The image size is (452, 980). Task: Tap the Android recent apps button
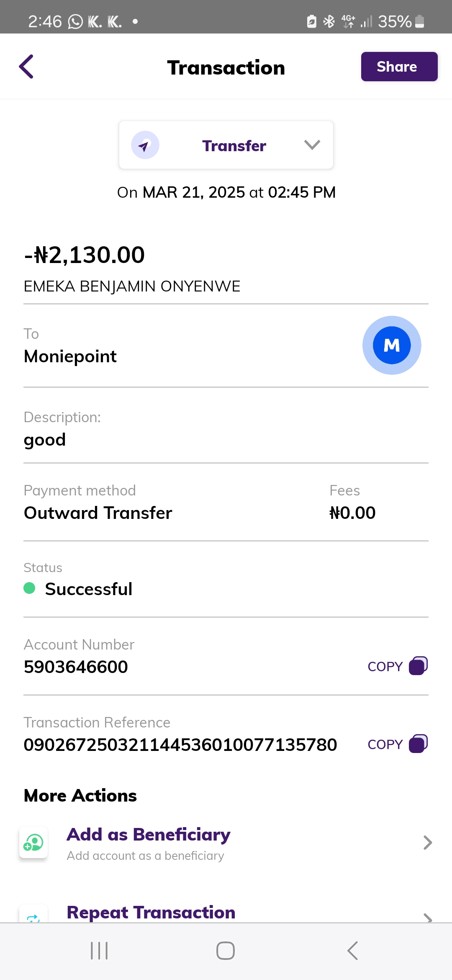[99, 951]
